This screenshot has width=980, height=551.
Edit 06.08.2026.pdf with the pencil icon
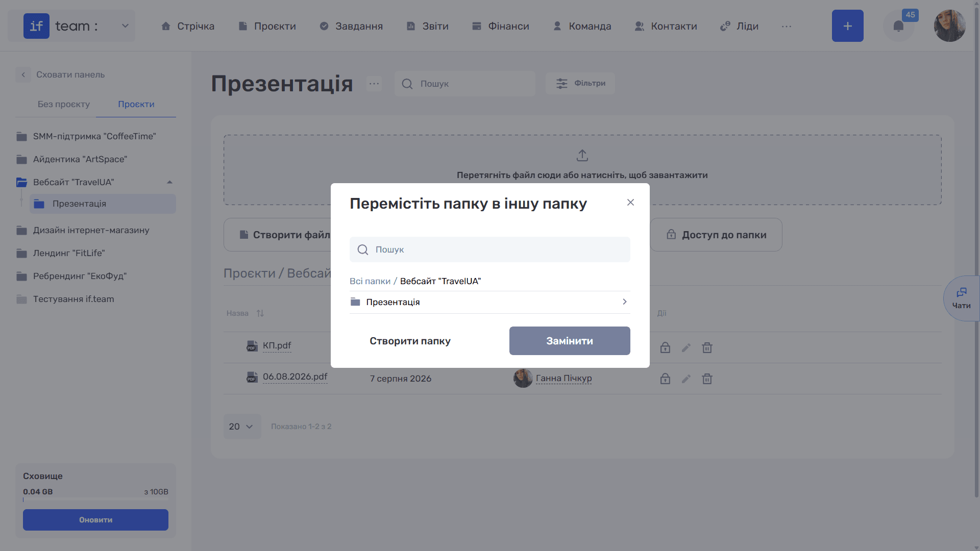pyautogui.click(x=686, y=379)
